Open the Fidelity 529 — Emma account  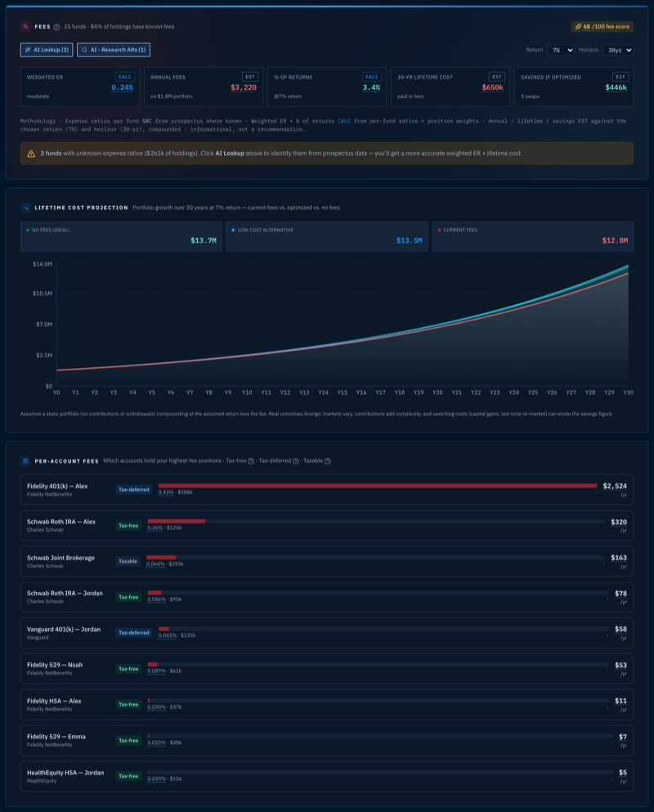[327, 740]
